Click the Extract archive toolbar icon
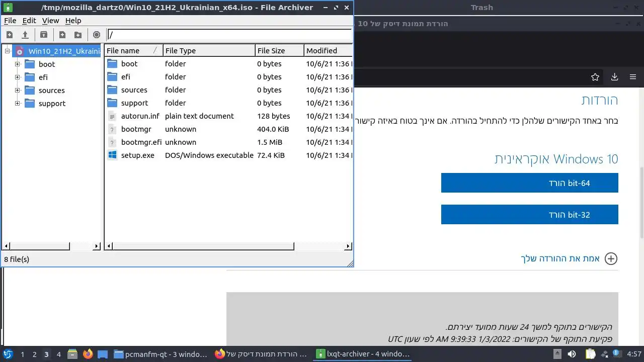Image resolution: width=644 pixels, height=362 pixels. coord(44,35)
